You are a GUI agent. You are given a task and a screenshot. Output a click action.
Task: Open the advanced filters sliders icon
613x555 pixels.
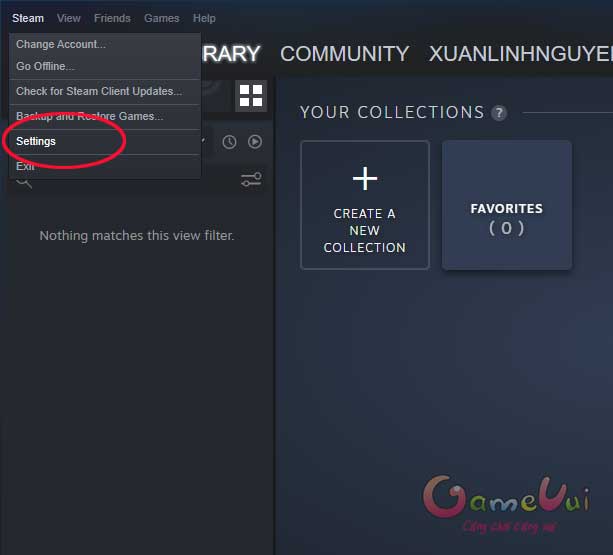(251, 180)
